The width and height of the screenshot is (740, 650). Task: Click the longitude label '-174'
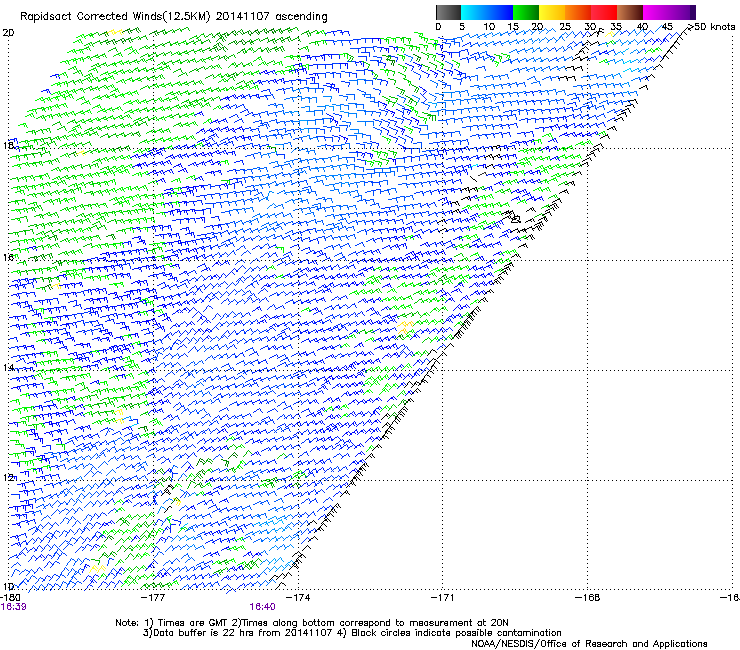[298, 598]
